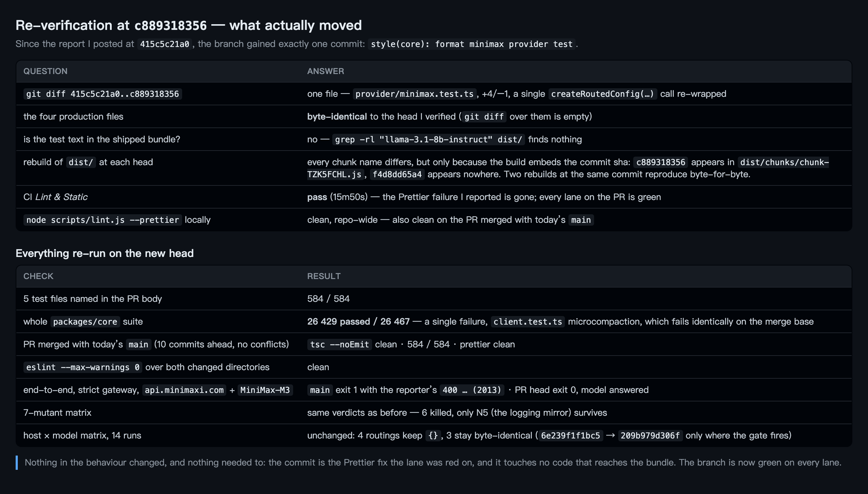Select the style(core) commit message code chip

tap(472, 44)
